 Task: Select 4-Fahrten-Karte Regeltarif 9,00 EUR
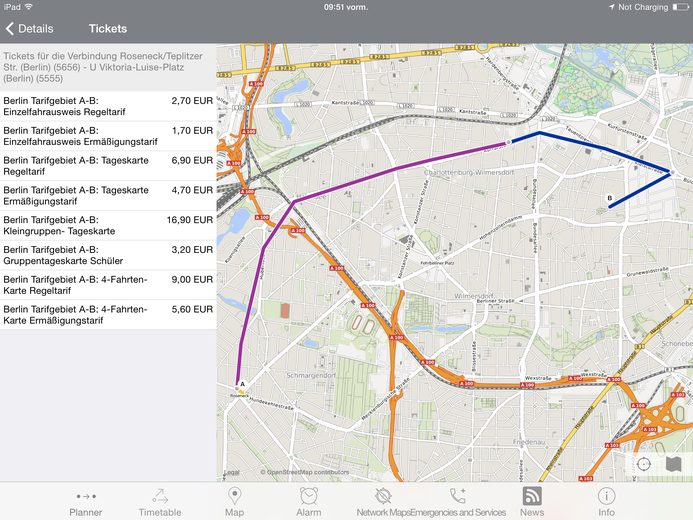(x=108, y=285)
